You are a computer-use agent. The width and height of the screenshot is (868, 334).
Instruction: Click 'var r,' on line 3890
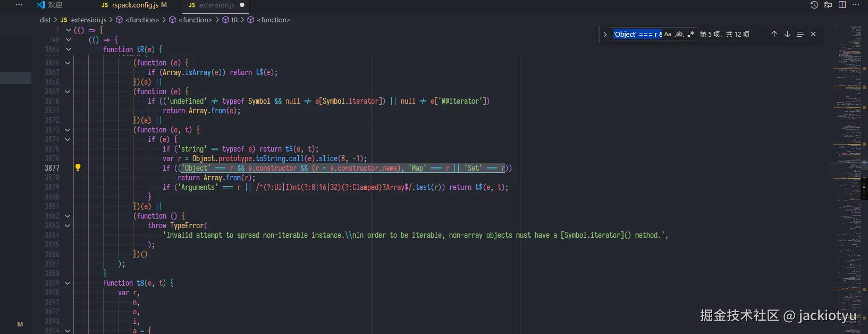pos(129,293)
